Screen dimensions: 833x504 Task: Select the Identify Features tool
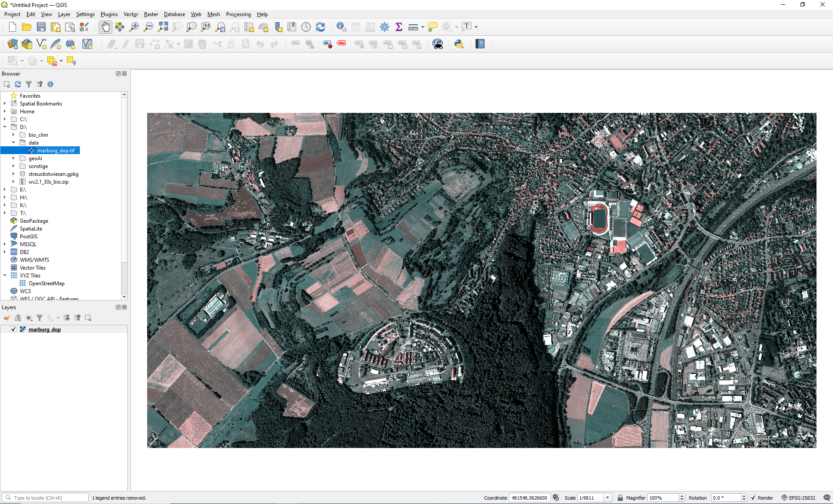click(x=342, y=27)
